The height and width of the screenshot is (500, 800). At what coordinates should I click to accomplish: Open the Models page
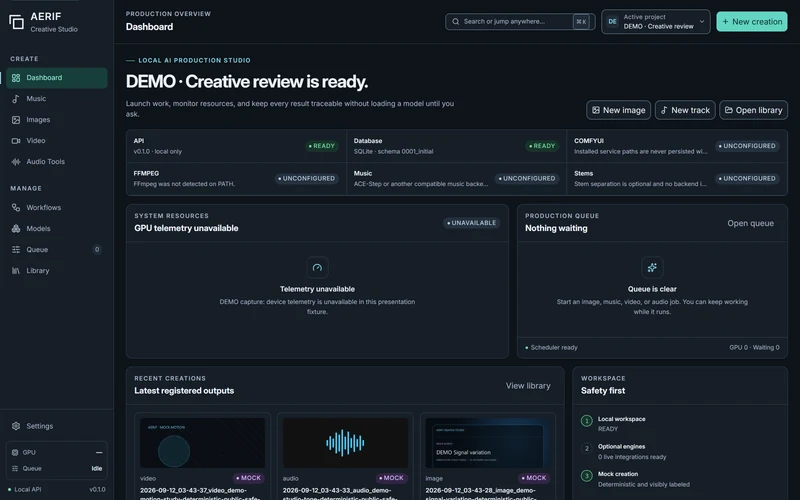57,229
